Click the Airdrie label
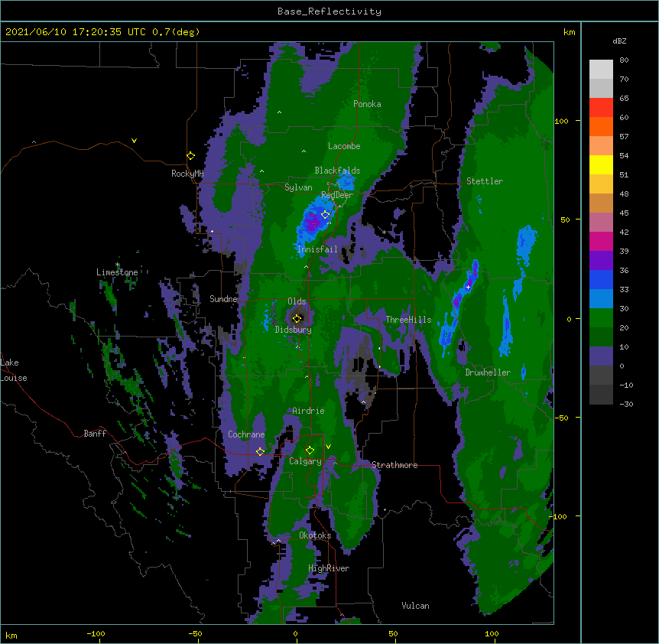Viewport: 659px width, 644px height. pyautogui.click(x=308, y=411)
